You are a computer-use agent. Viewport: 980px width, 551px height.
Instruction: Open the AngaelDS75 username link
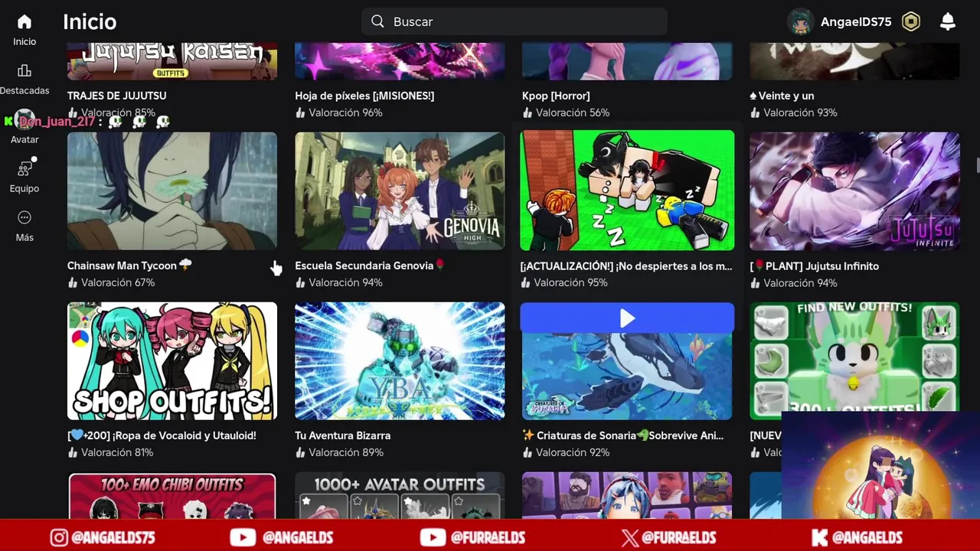(856, 22)
